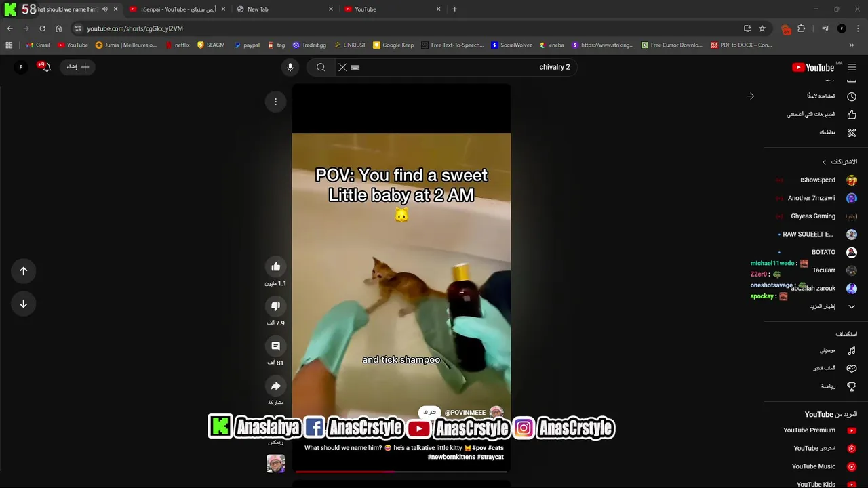Open the short's three-dot options menu
868x488 pixels.
[275, 102]
